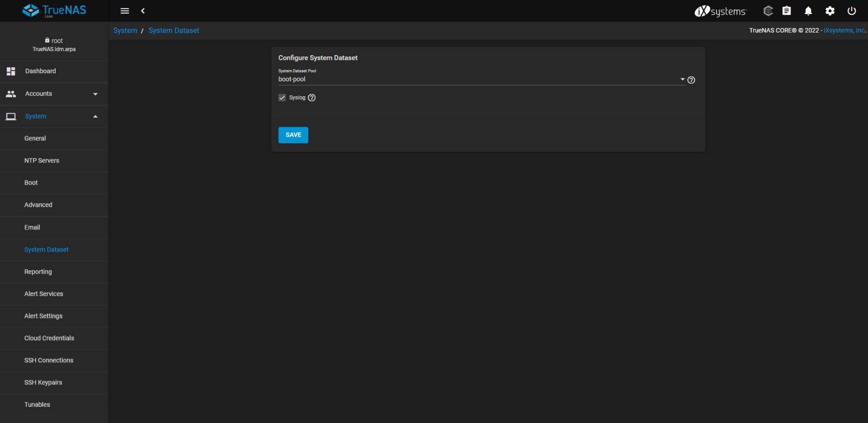Show help tooltip for Syslog
This screenshot has width=868, height=423.
[x=312, y=98]
